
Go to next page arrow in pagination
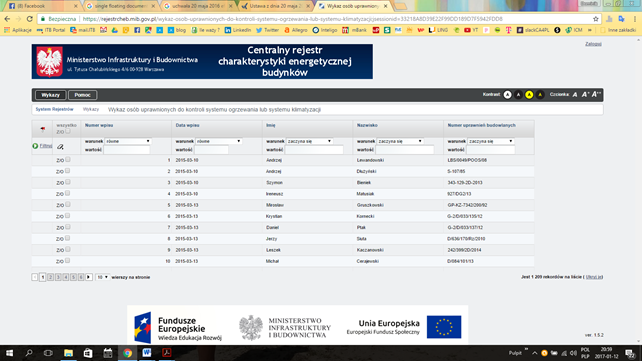89,277
